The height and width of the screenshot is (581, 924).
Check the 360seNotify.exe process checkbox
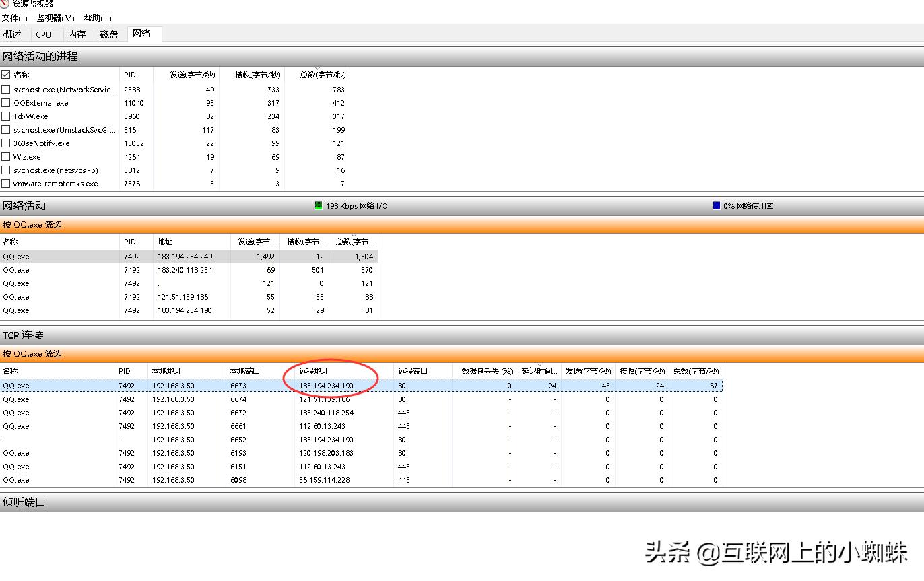pyautogui.click(x=6, y=143)
